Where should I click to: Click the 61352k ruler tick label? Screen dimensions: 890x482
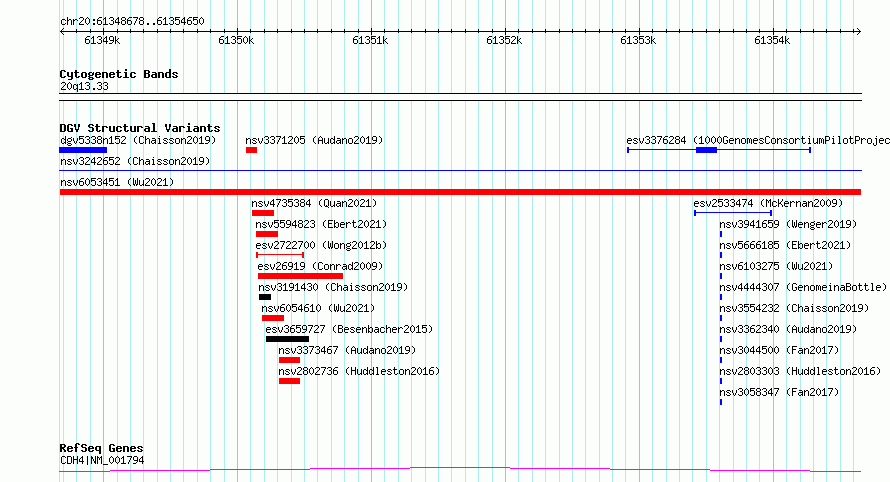pos(504,40)
